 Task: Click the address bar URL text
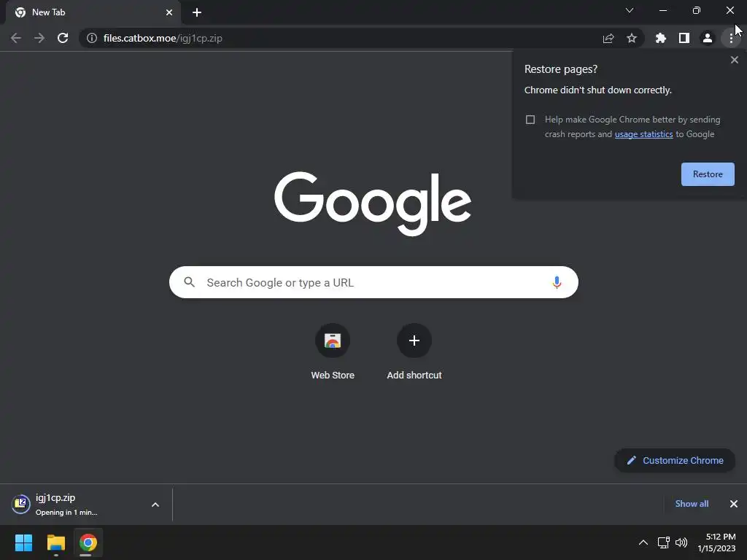tap(163, 38)
